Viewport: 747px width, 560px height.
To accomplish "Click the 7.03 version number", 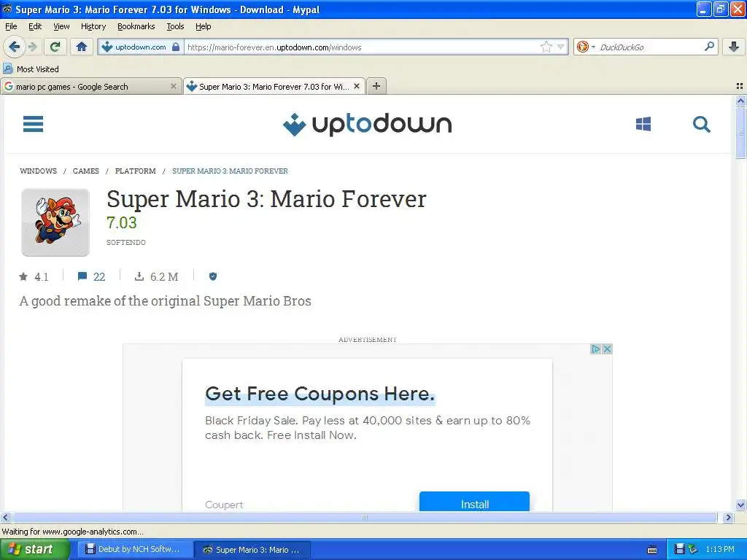I will [x=122, y=223].
